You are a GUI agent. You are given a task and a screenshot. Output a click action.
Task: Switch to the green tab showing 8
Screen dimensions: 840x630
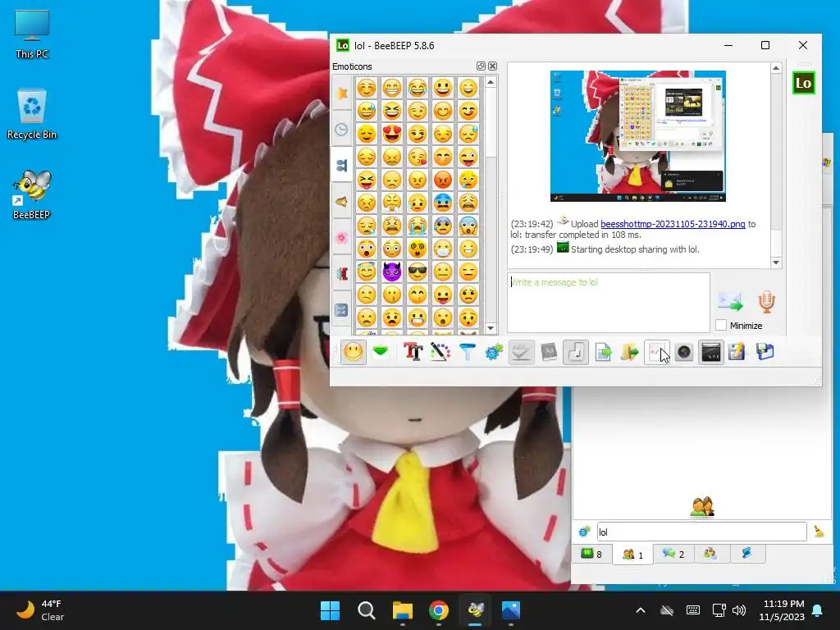592,554
